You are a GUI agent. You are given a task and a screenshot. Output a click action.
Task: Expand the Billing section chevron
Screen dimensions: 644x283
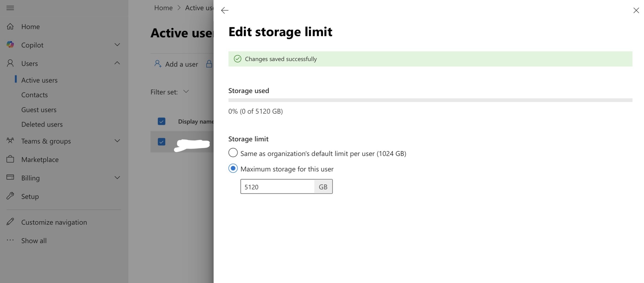117,178
